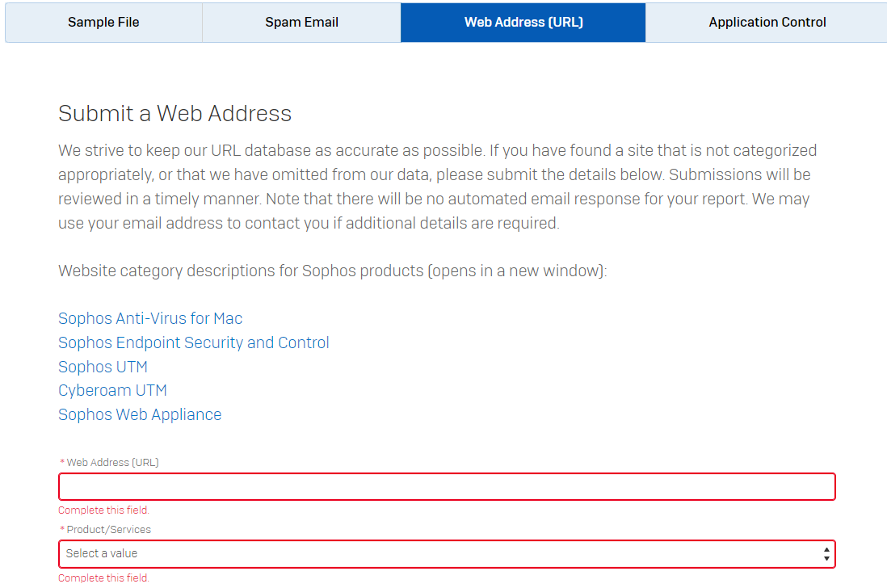
Task: Visit the Cyberoam UTM link
Action: click(x=112, y=391)
